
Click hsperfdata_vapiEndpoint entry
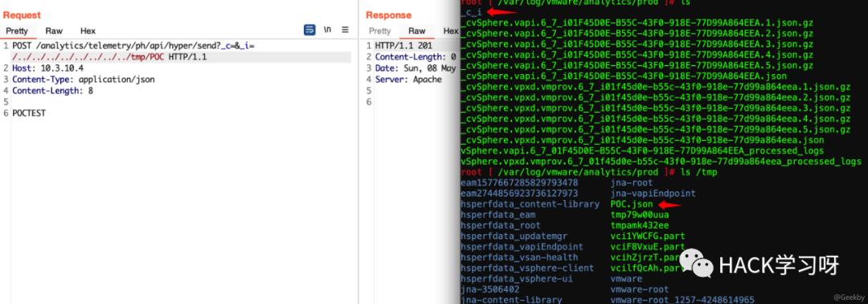522,246
